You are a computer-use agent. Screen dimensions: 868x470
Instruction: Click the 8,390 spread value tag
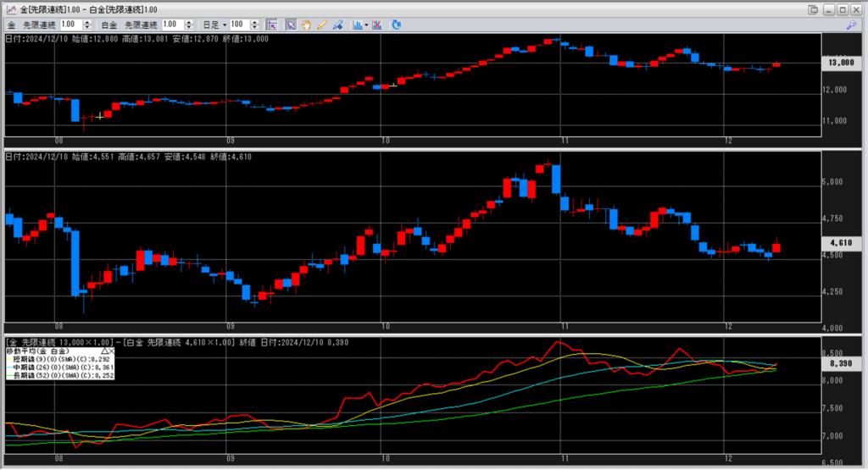pyautogui.click(x=841, y=363)
